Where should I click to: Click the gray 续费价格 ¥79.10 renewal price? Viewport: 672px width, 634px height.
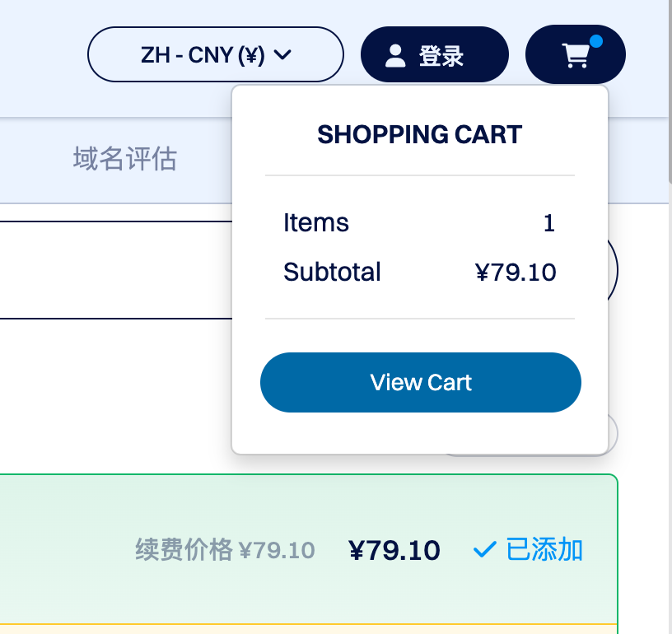pos(223,550)
